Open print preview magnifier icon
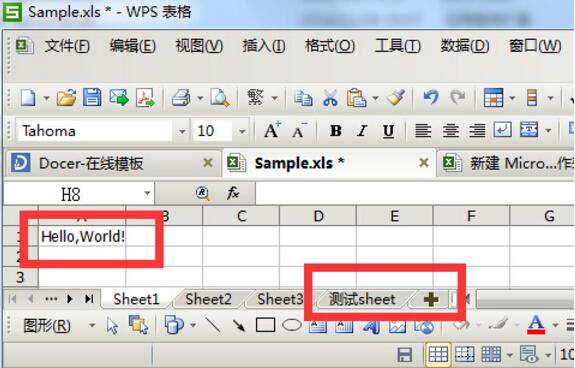 [x=220, y=98]
